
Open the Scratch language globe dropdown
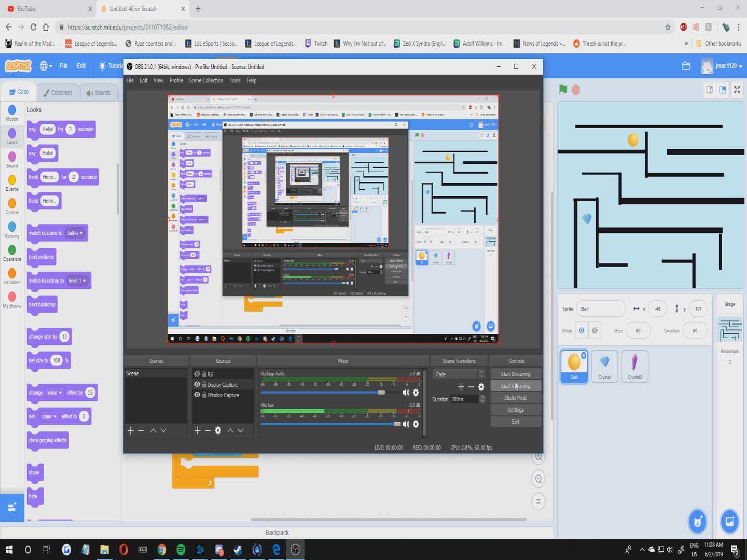click(46, 66)
